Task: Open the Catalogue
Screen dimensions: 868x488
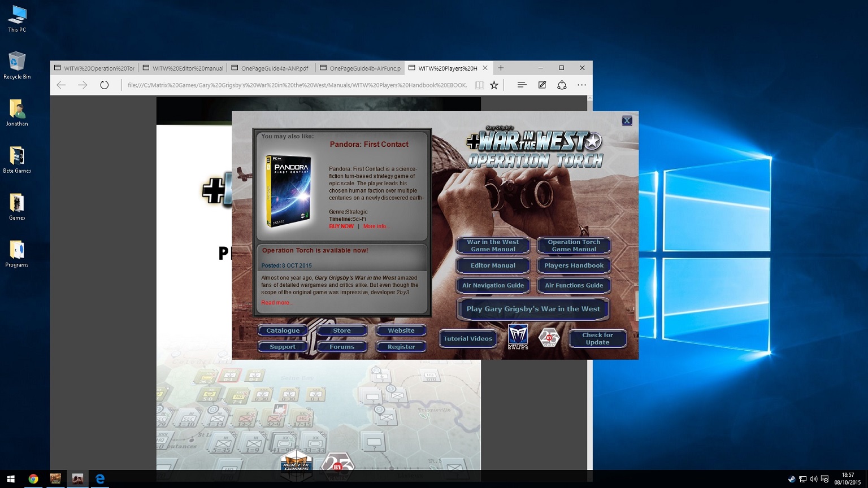Action: coord(283,330)
